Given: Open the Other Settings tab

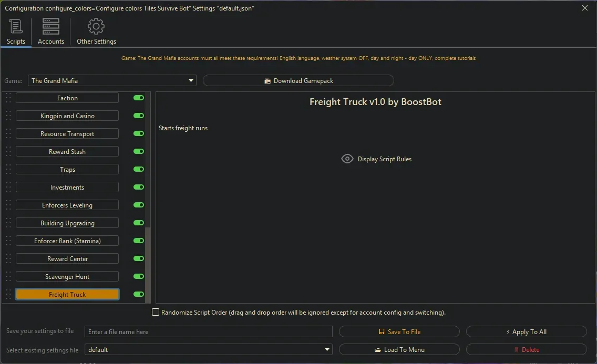Looking at the screenshot, I should (96, 32).
